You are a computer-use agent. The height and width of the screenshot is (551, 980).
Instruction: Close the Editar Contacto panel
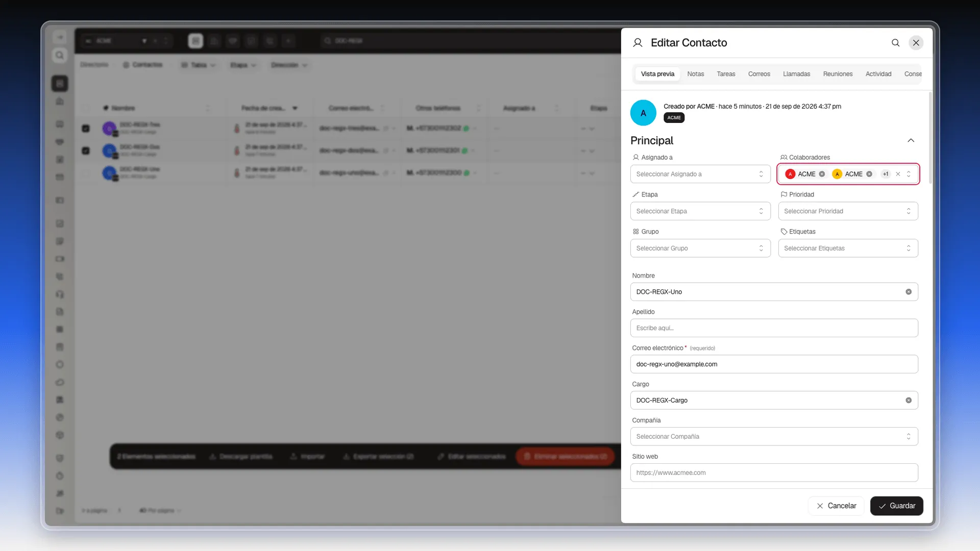pyautogui.click(x=916, y=43)
